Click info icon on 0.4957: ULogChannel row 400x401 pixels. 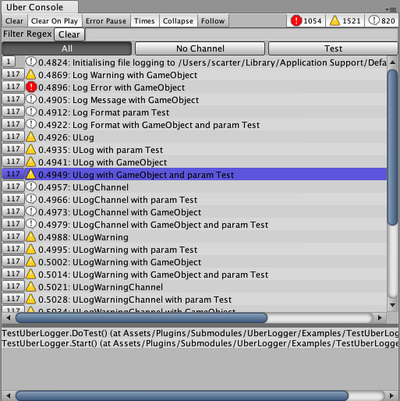point(31,187)
